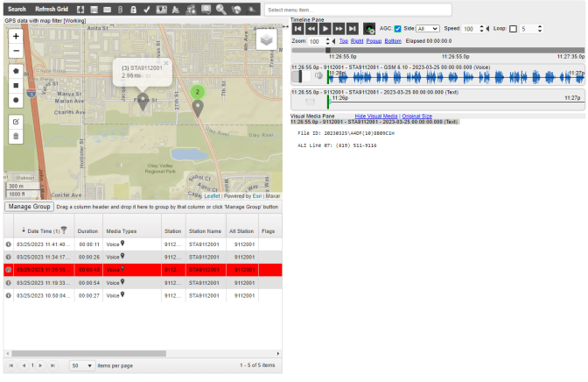This screenshot has width=588, height=382.
Task: Click the screen playback monitor icon in toolbar
Action: [x=206, y=10]
